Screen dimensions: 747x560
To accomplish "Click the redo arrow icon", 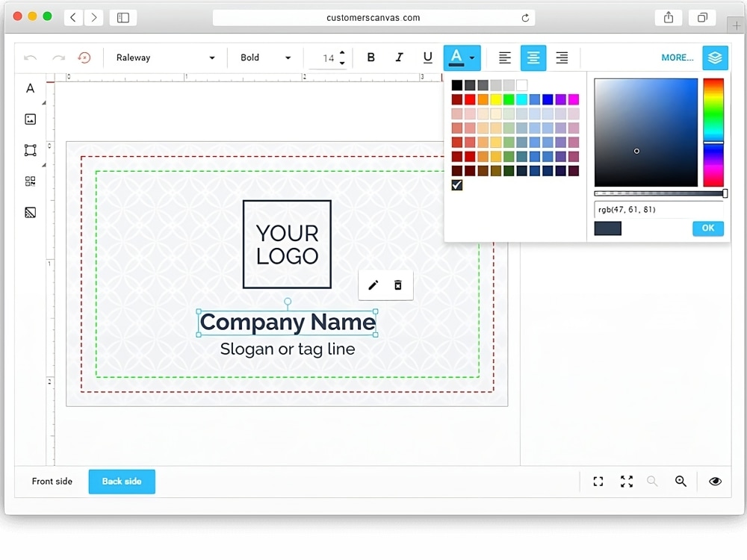I will (58, 57).
